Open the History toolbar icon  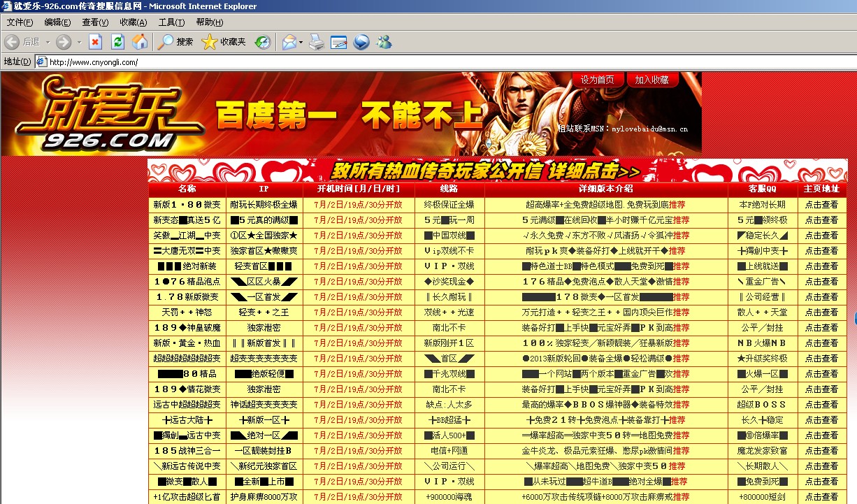click(x=262, y=42)
